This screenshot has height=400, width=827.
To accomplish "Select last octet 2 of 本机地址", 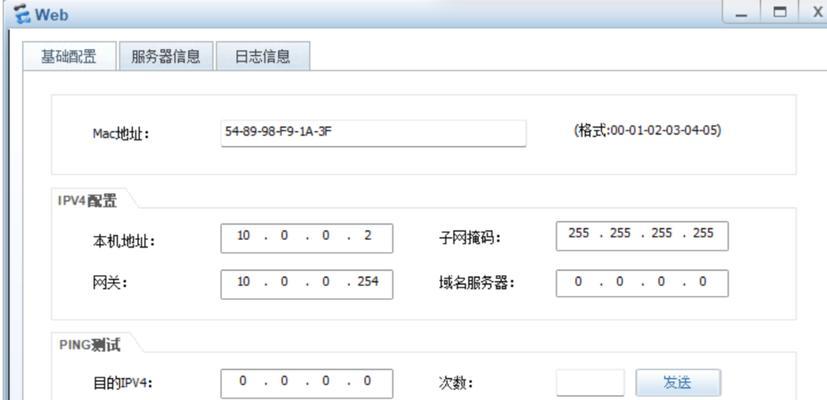I will point(367,235).
